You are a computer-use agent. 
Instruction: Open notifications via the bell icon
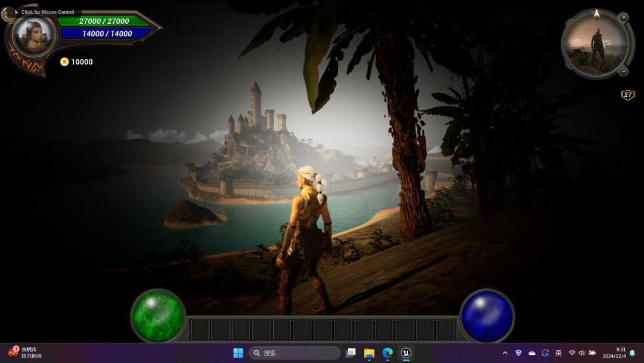(x=633, y=353)
